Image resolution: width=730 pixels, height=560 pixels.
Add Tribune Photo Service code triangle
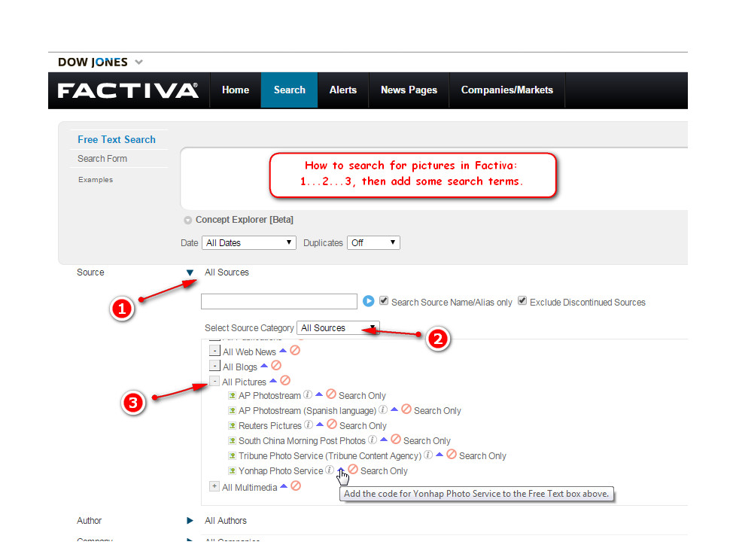[x=440, y=455]
